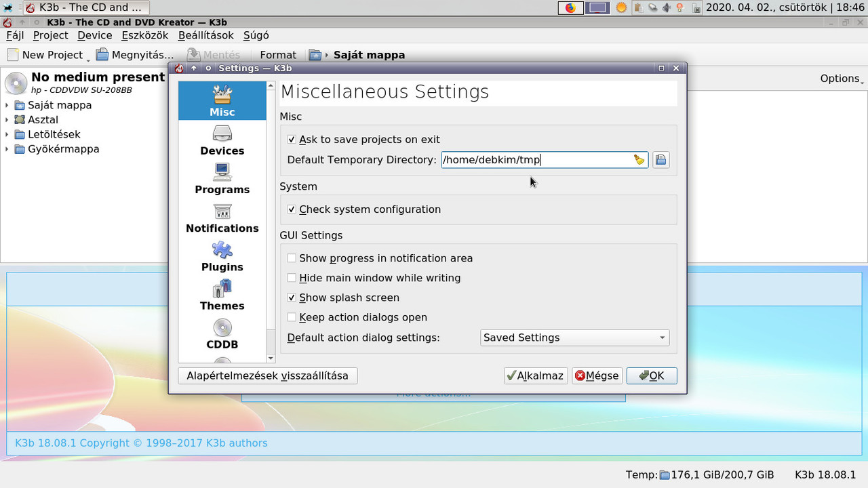Image resolution: width=868 pixels, height=488 pixels.
Task: Browse for a temporary directory using folder icon
Action: coord(660,159)
